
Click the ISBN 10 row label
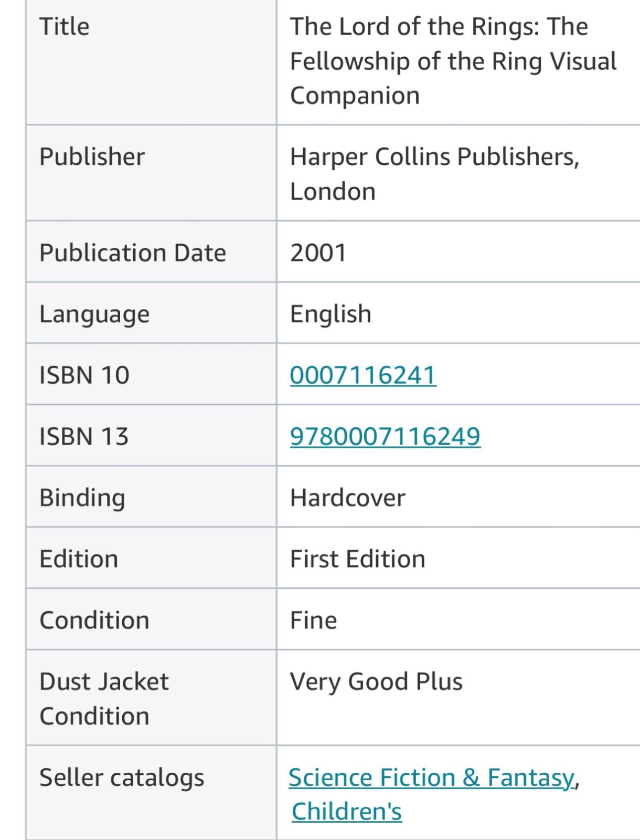(84, 375)
